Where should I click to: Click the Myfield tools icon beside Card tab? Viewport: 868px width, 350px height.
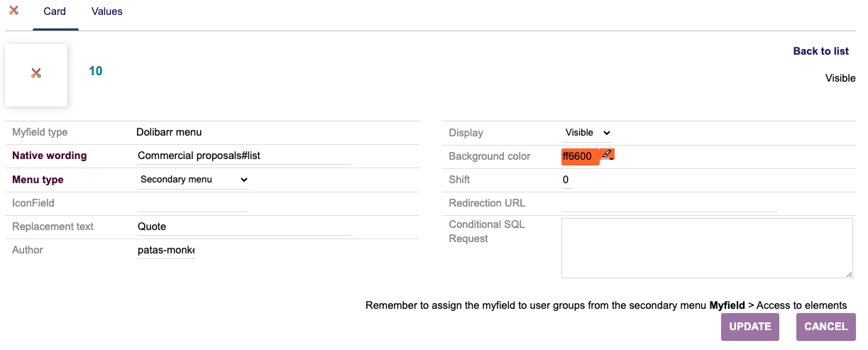pos(13,11)
